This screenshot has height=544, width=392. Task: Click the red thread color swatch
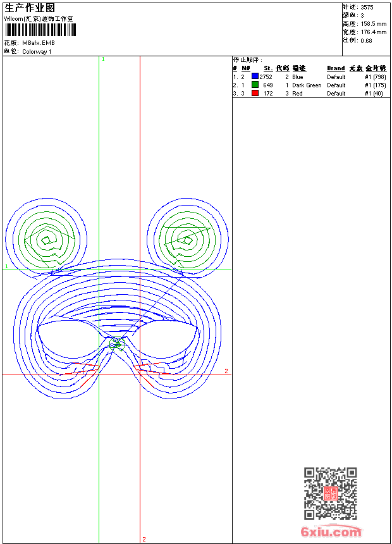point(255,93)
